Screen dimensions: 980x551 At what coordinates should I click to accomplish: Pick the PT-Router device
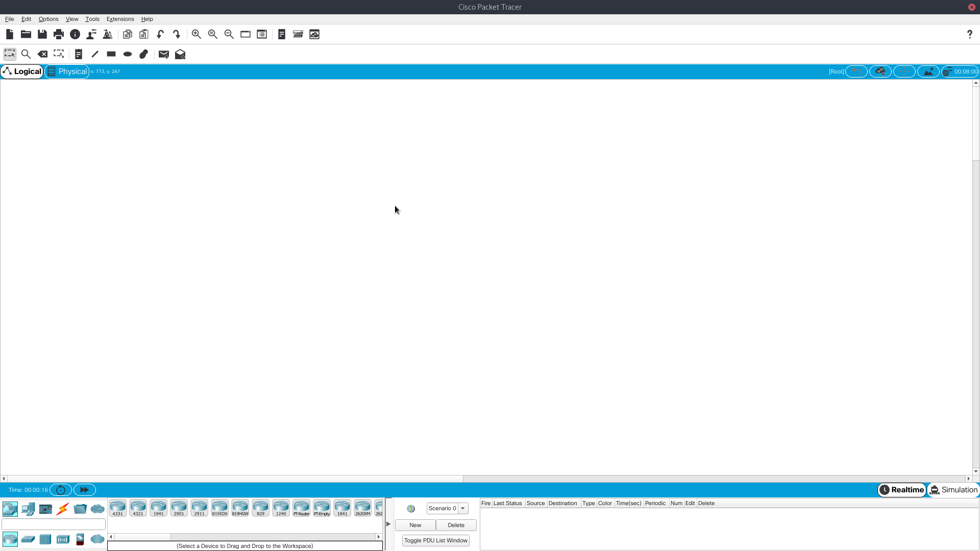click(x=302, y=508)
